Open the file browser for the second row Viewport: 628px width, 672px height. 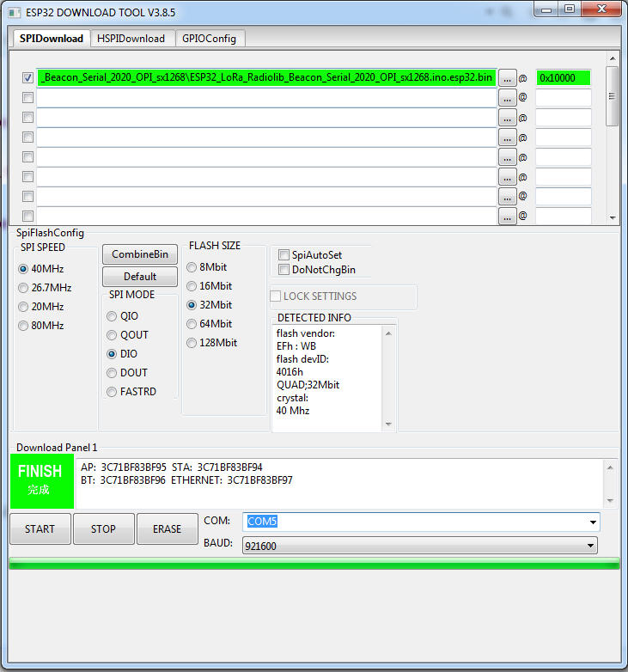coord(507,98)
